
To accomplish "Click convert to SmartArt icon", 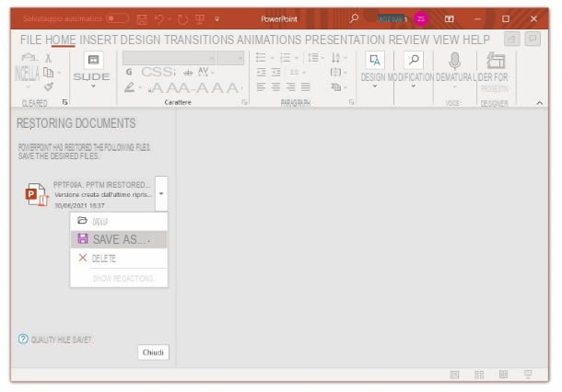I will (336, 87).
